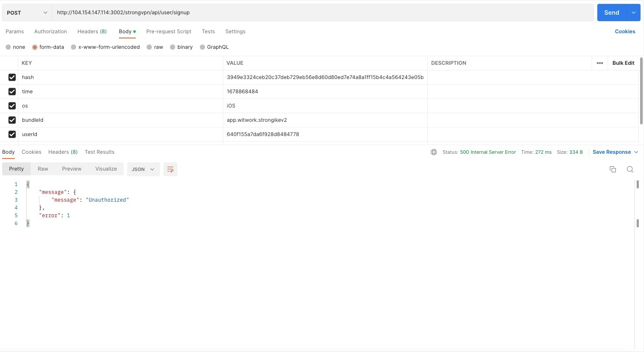Viewport: 644px width, 352px height.
Task: Select x-www-form-urlencoded body type
Action: pos(74,47)
